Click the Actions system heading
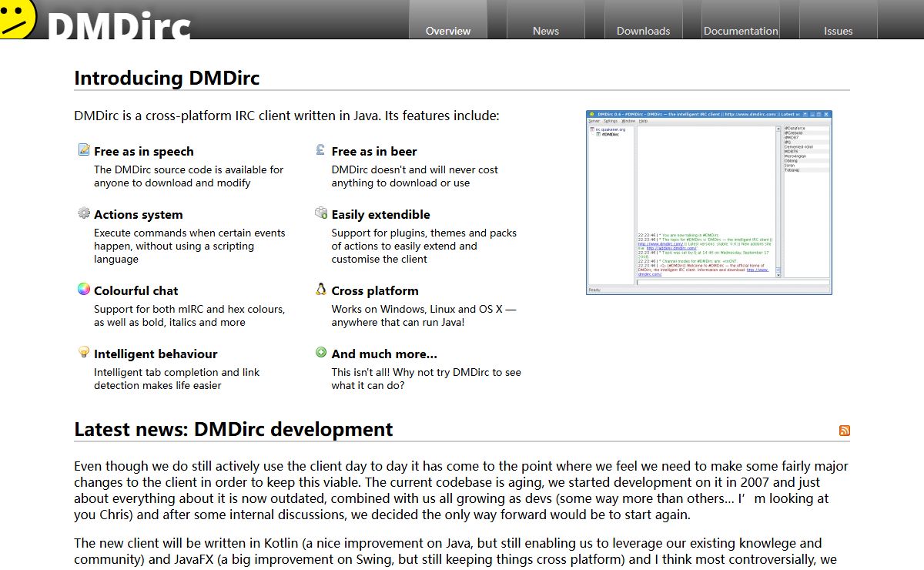This screenshot has width=924, height=570. click(x=139, y=215)
